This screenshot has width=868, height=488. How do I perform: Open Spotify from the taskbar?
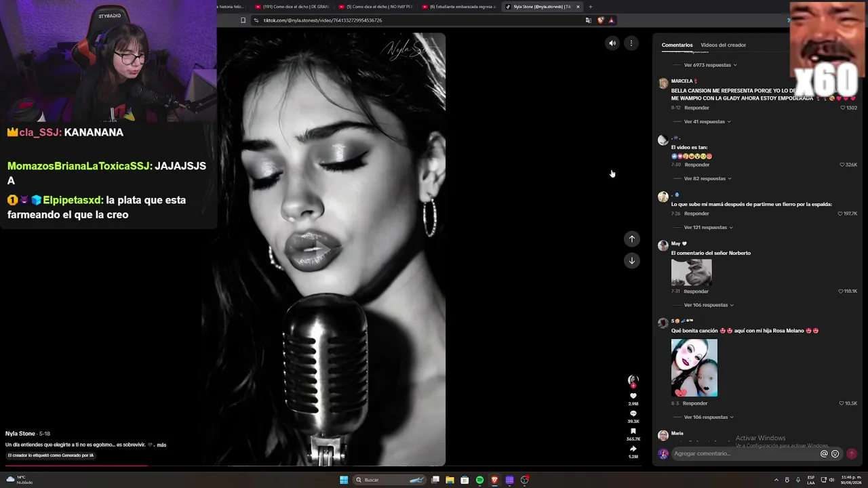[479, 480]
